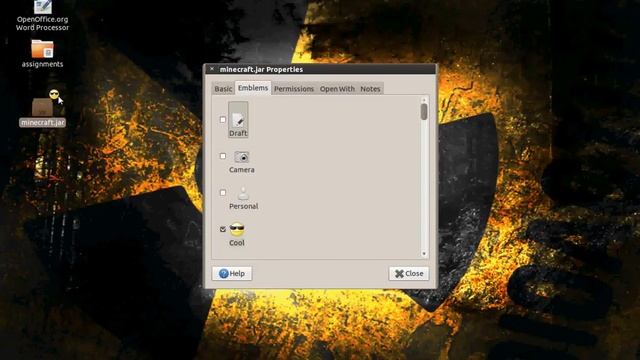Click the scrollbar up arrow
The image size is (640, 360).
tap(424, 100)
